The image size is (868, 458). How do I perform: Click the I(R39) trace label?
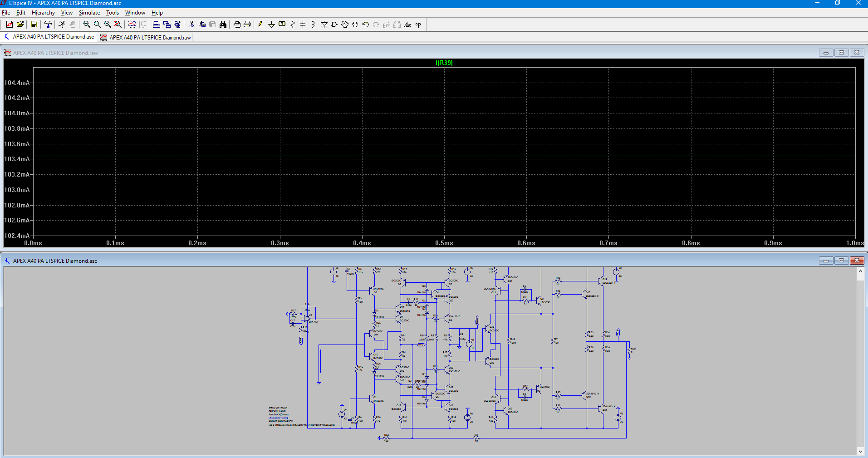(x=444, y=63)
